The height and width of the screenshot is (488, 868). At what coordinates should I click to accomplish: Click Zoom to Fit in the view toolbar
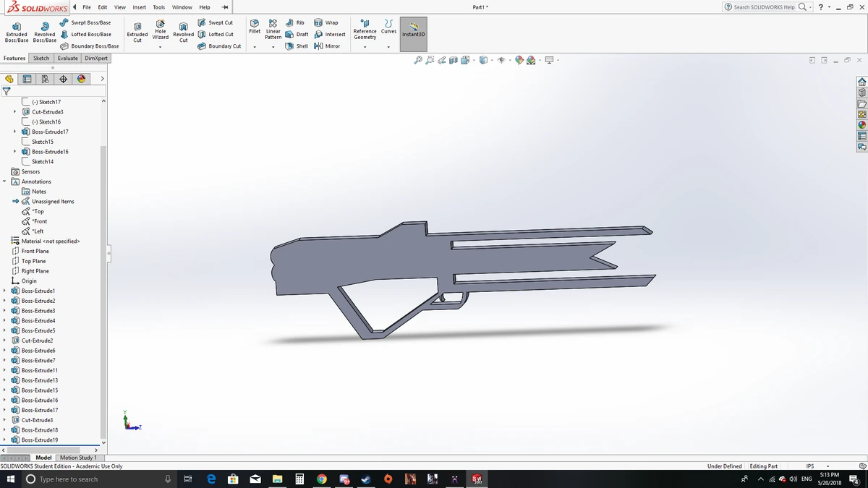[x=418, y=61]
